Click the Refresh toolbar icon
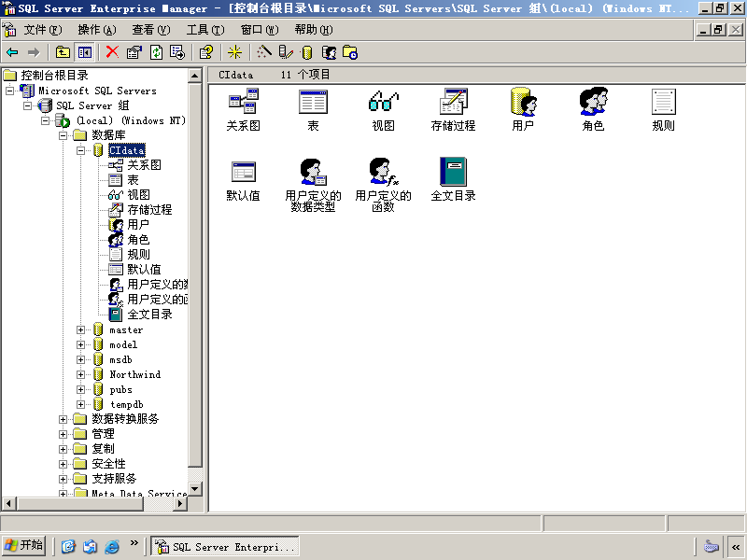 click(156, 52)
